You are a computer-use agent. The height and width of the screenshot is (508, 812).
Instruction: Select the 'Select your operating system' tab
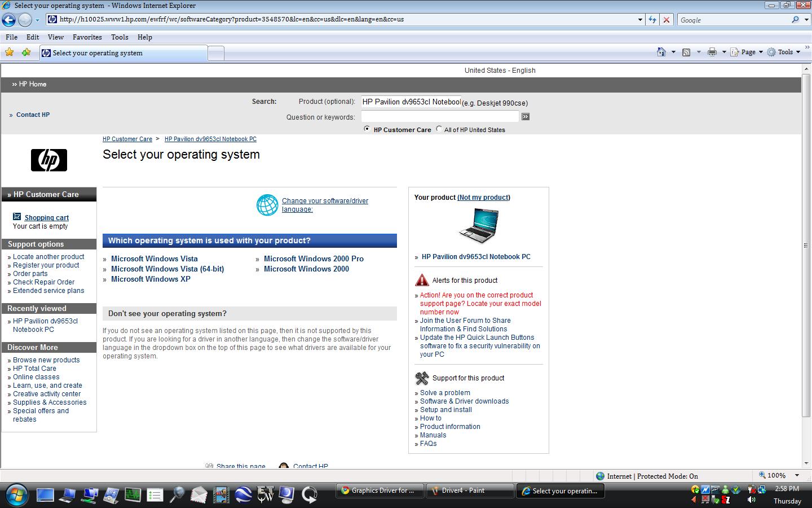click(x=123, y=53)
